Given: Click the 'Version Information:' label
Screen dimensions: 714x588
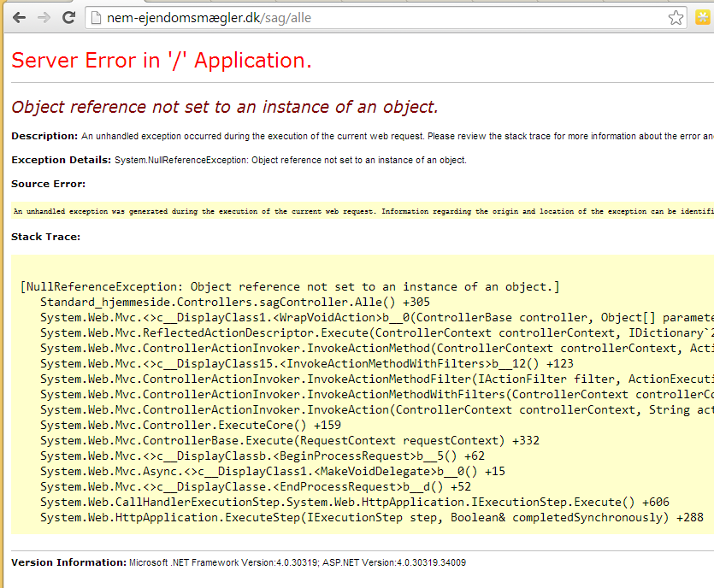Looking at the screenshot, I should 68,562.
